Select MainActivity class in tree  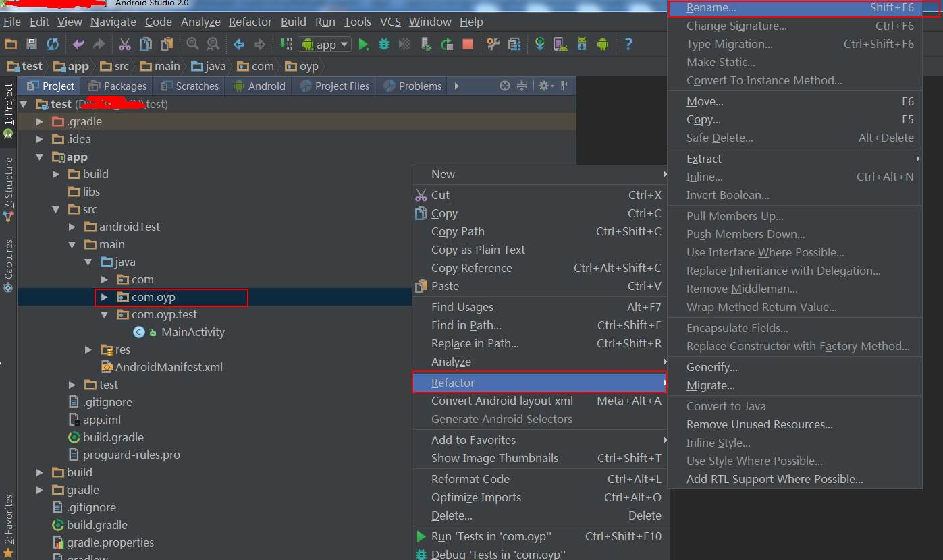[x=193, y=332]
